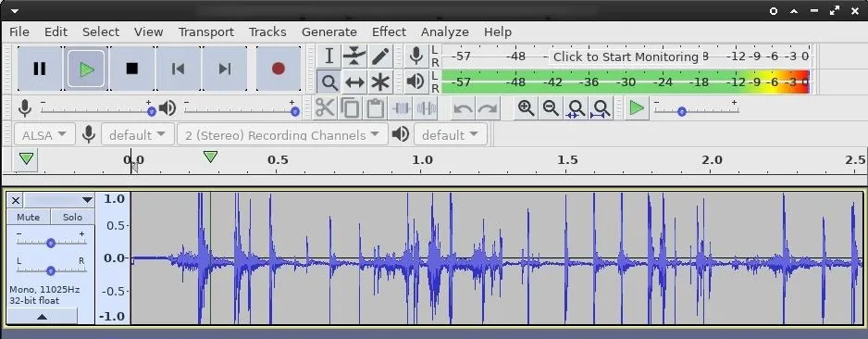This screenshot has width=868, height=339.
Task: Click the mixer toolbar microphone icon
Action: [24, 108]
